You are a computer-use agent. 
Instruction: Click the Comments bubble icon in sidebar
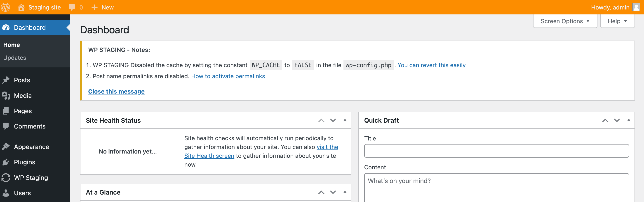coord(6,126)
